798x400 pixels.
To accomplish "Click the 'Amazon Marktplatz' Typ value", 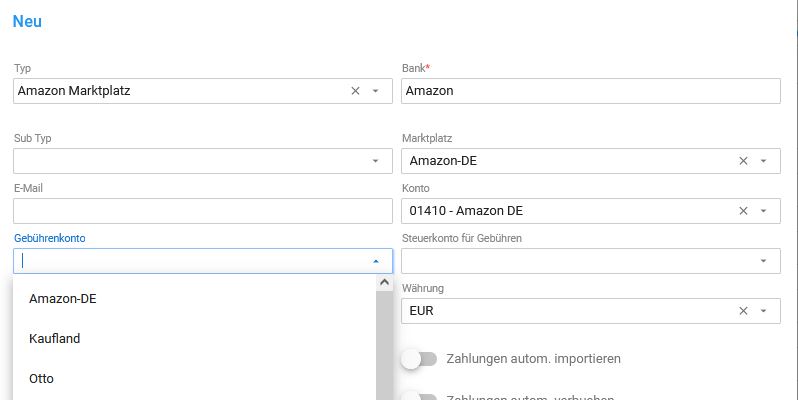I will tap(74, 91).
